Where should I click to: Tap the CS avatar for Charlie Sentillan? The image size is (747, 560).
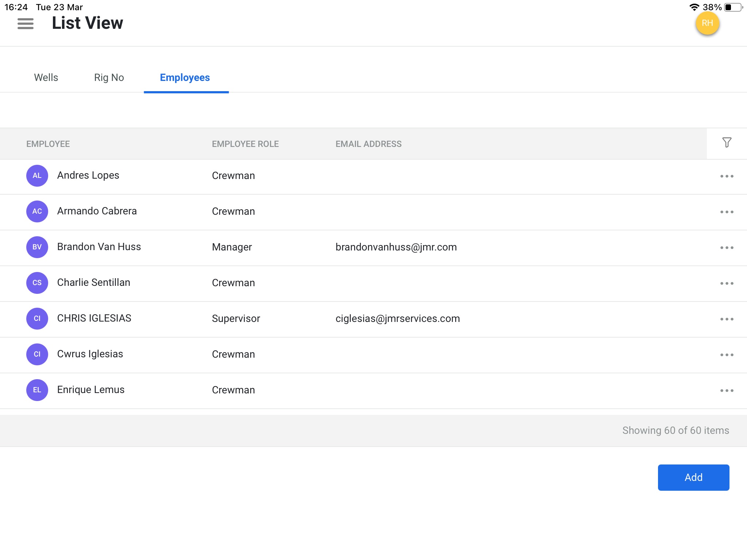click(x=37, y=283)
